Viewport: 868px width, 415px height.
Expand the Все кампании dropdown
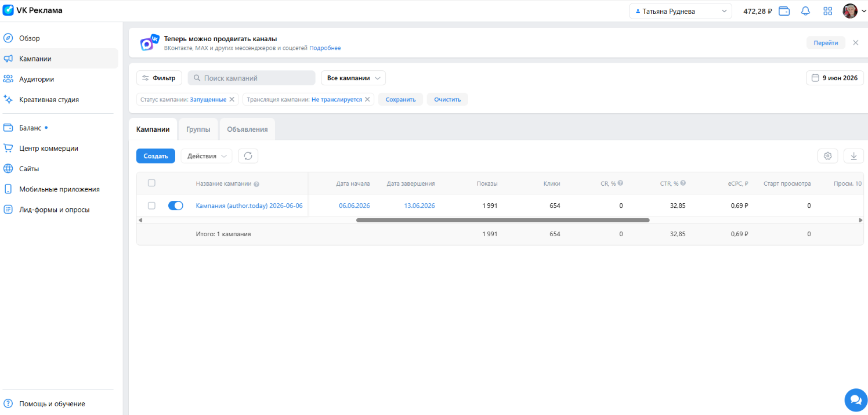pyautogui.click(x=353, y=78)
